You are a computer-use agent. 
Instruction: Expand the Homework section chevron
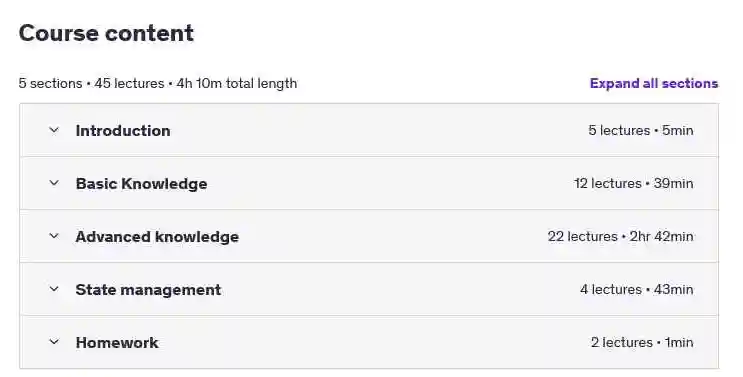point(54,342)
